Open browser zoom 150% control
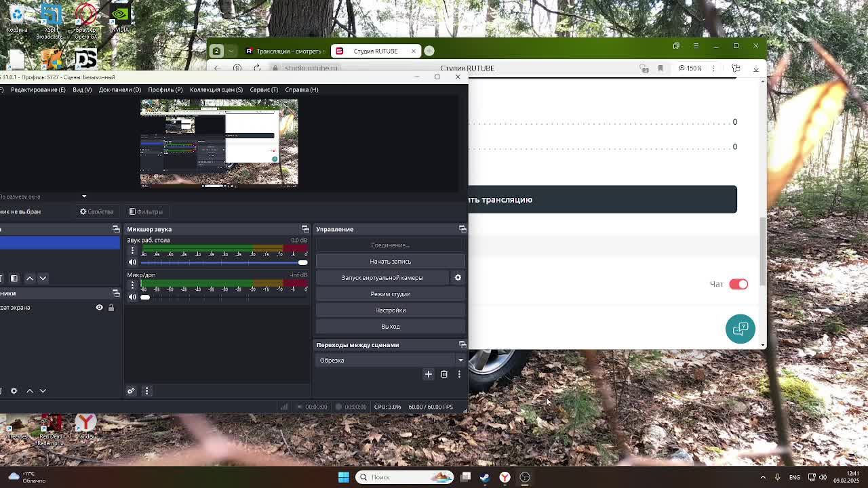 pyautogui.click(x=691, y=68)
